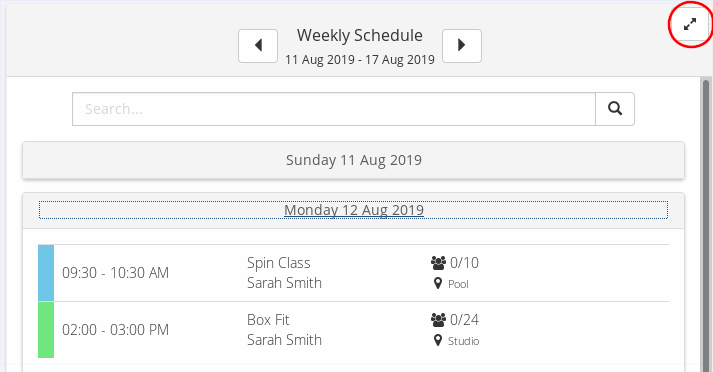Click the vertical scrollbar on the right
Image resolution: width=713 pixels, height=372 pixels.
point(706,223)
